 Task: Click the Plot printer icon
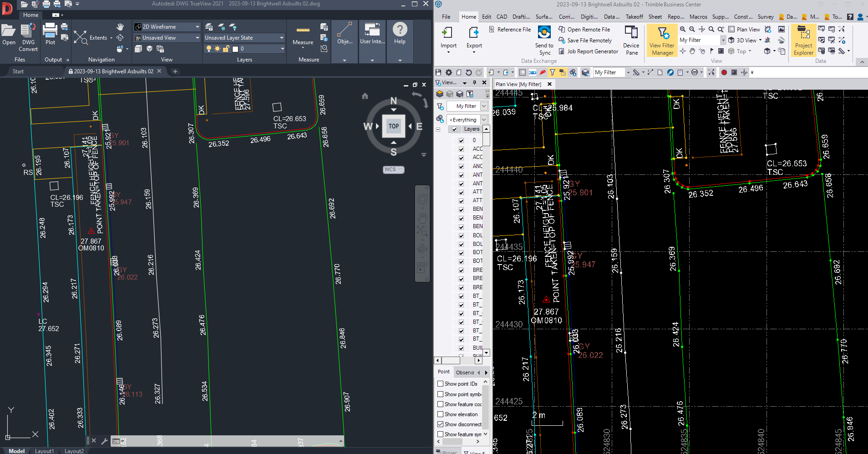click(50, 31)
